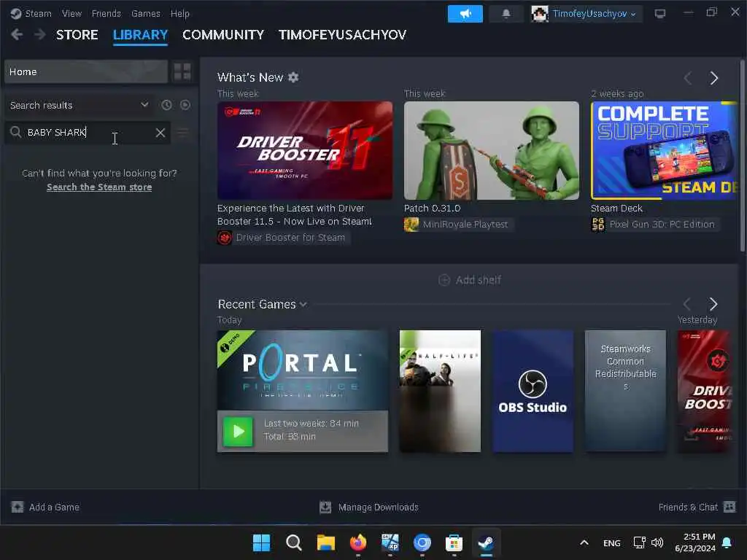
Task: Open What's New settings gear
Action: tap(293, 77)
